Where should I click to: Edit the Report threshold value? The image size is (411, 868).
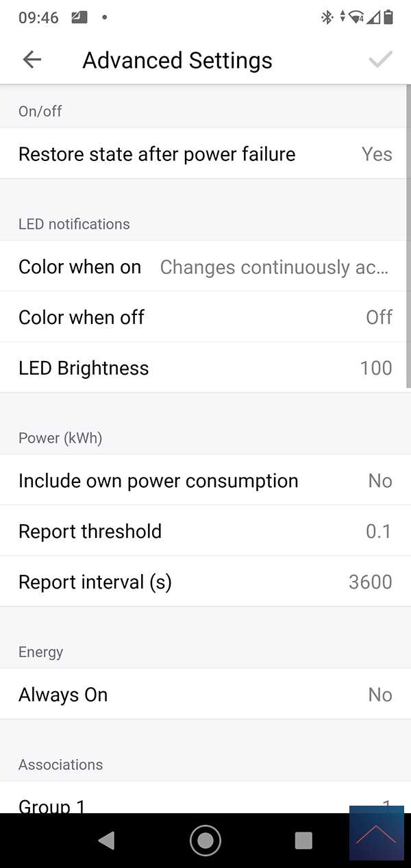click(x=206, y=532)
